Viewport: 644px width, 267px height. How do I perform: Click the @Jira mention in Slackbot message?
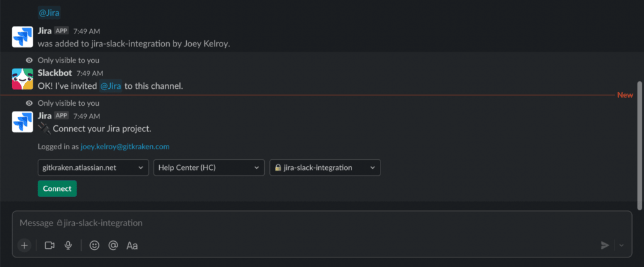111,86
